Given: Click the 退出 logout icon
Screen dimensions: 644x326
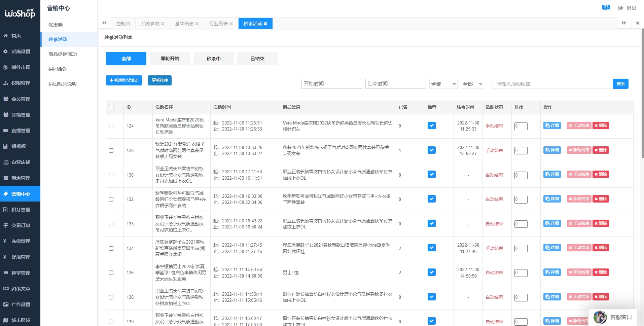Looking at the screenshot, I should (x=621, y=8).
